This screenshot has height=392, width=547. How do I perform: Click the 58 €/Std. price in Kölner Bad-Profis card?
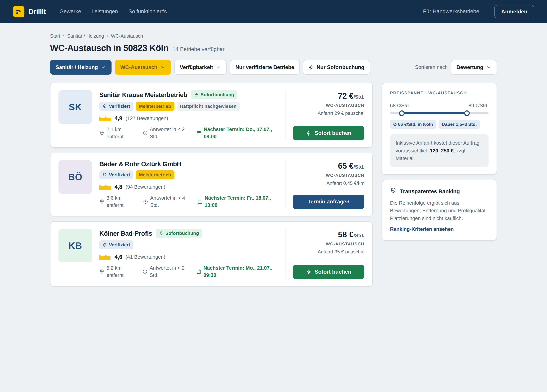pos(351,235)
